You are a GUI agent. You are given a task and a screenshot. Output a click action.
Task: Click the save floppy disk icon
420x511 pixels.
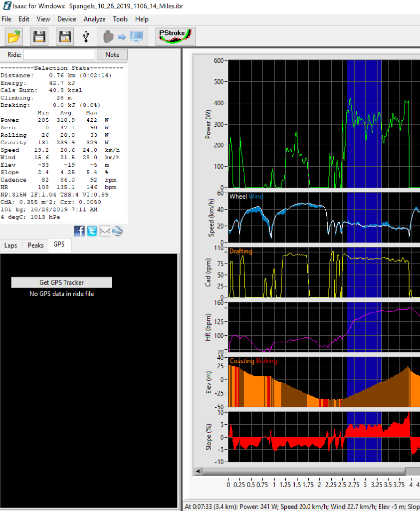coord(39,36)
